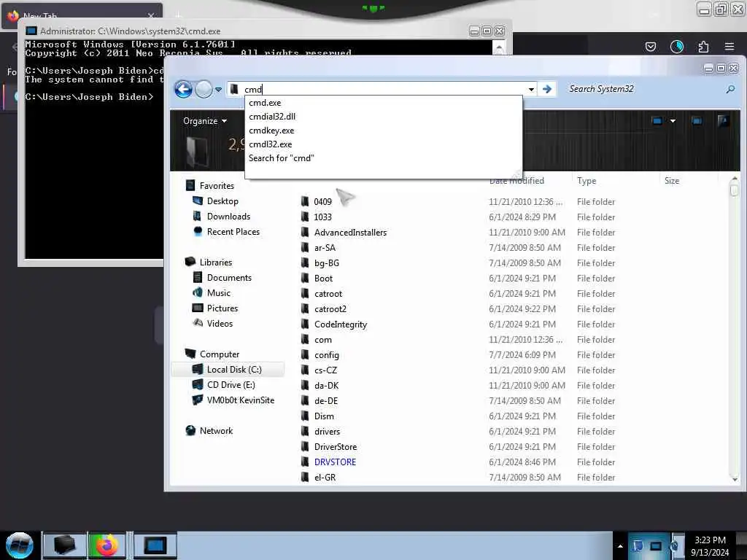The width and height of the screenshot is (747, 560).
Task: Select the Dism folder icon
Action: pos(305,416)
